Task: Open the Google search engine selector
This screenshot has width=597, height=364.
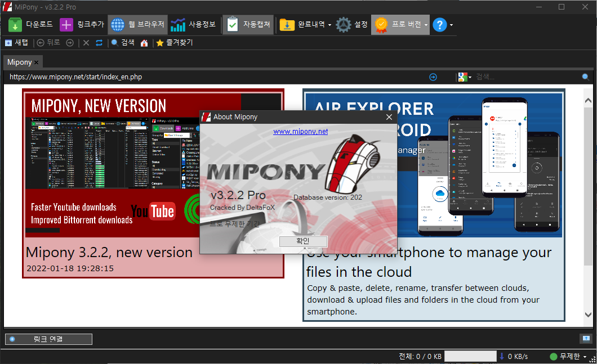Action: (465, 77)
